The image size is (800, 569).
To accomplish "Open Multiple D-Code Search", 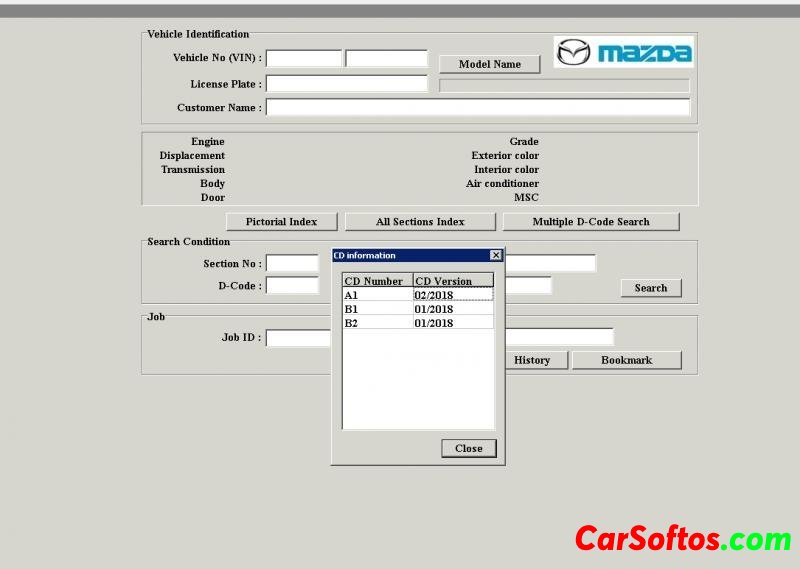I will point(590,222).
